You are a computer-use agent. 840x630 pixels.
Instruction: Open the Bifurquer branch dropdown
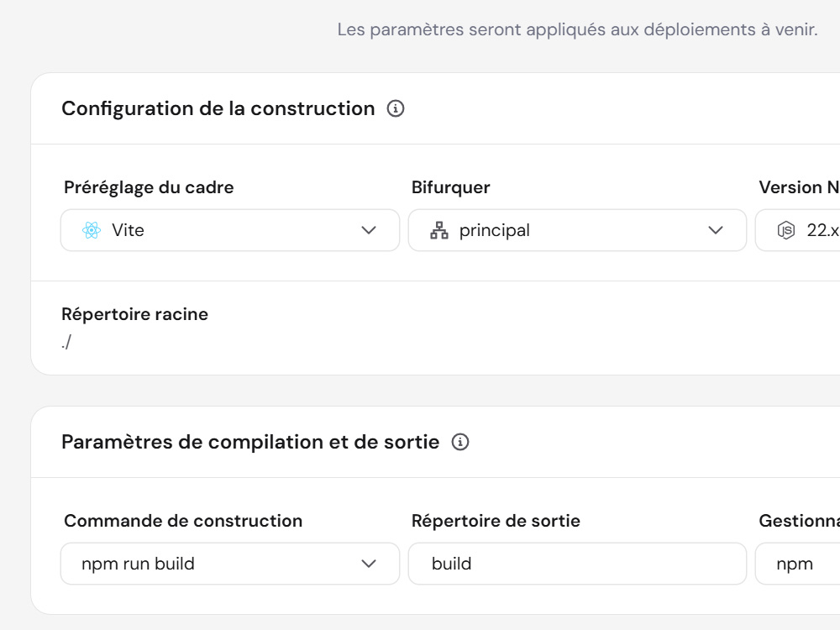tap(578, 230)
